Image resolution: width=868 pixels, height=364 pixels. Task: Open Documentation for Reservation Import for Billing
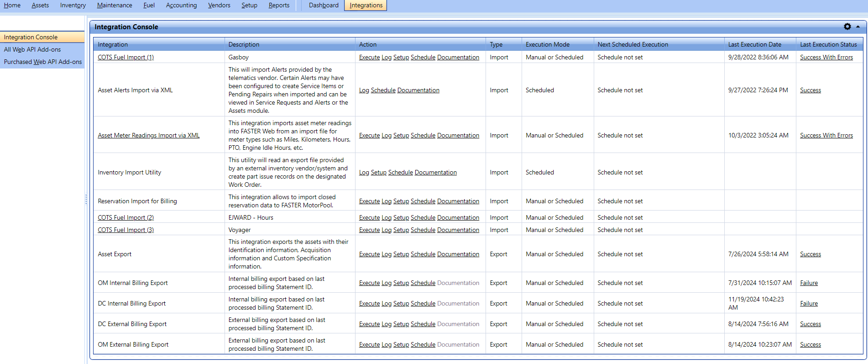(458, 201)
